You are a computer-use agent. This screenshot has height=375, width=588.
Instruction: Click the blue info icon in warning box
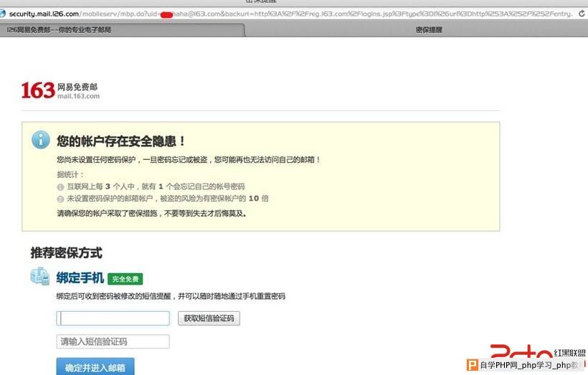40,140
